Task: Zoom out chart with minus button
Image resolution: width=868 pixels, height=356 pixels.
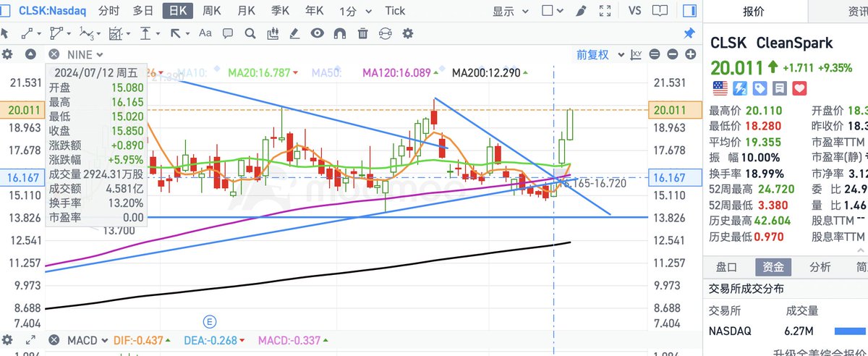Action: (x=673, y=54)
